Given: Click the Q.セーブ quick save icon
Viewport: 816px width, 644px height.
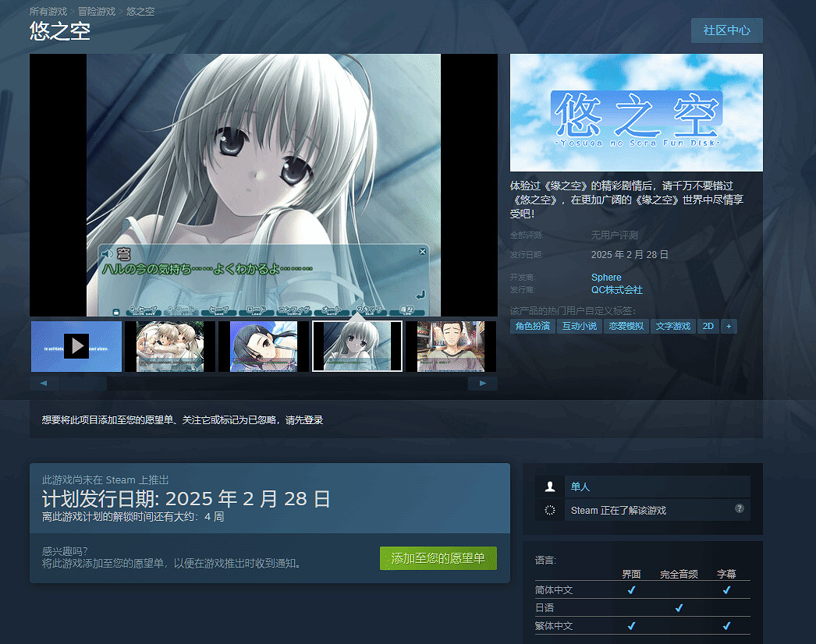Looking at the screenshot, I should 144,311.
